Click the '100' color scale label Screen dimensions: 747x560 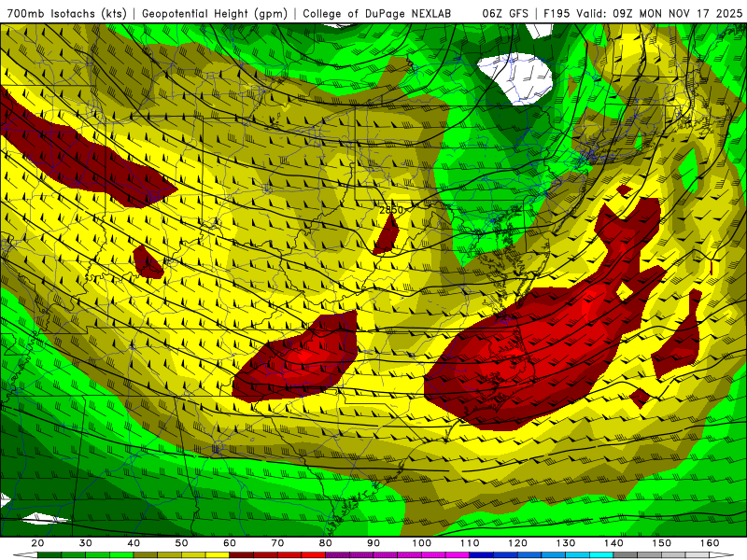pos(422,543)
